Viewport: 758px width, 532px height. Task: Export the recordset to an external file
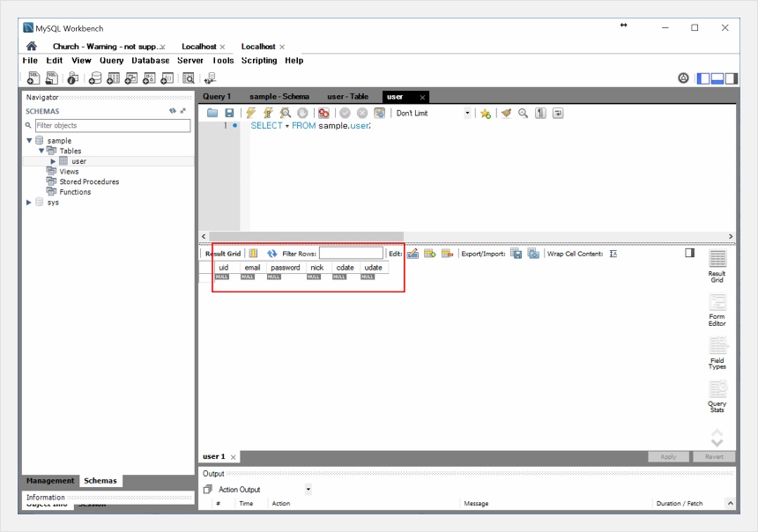point(516,254)
